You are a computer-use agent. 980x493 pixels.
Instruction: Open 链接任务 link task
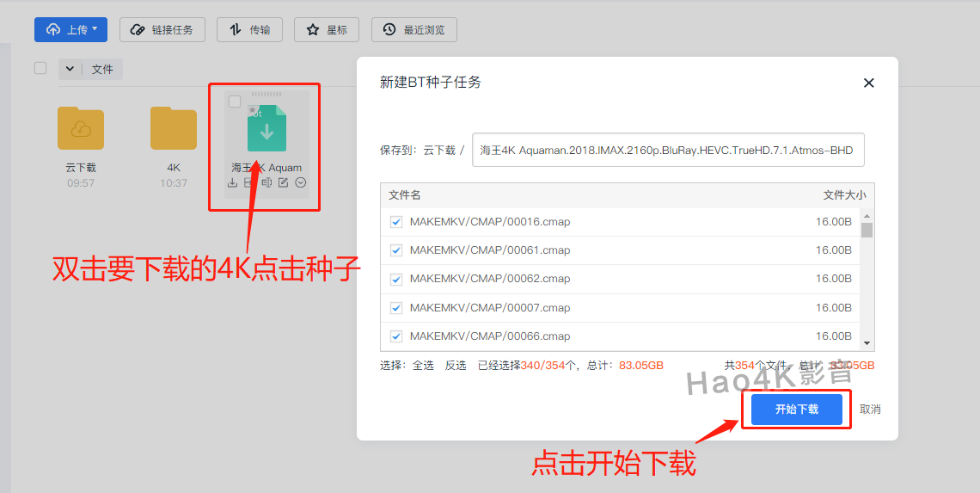[x=162, y=30]
